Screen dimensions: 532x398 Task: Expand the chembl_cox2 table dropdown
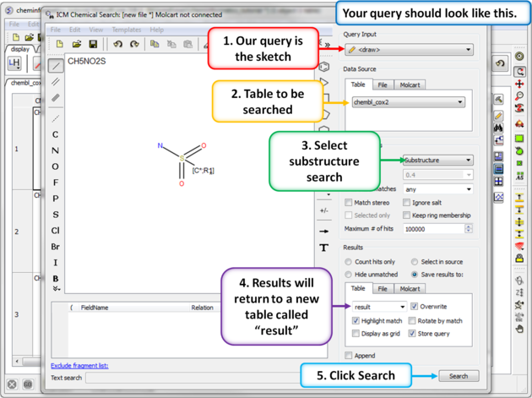click(x=408, y=102)
